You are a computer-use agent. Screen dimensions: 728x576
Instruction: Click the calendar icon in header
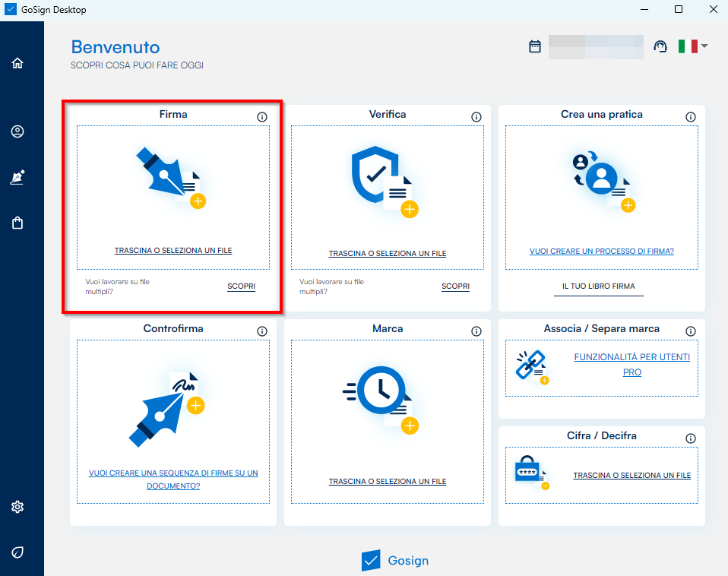535,46
